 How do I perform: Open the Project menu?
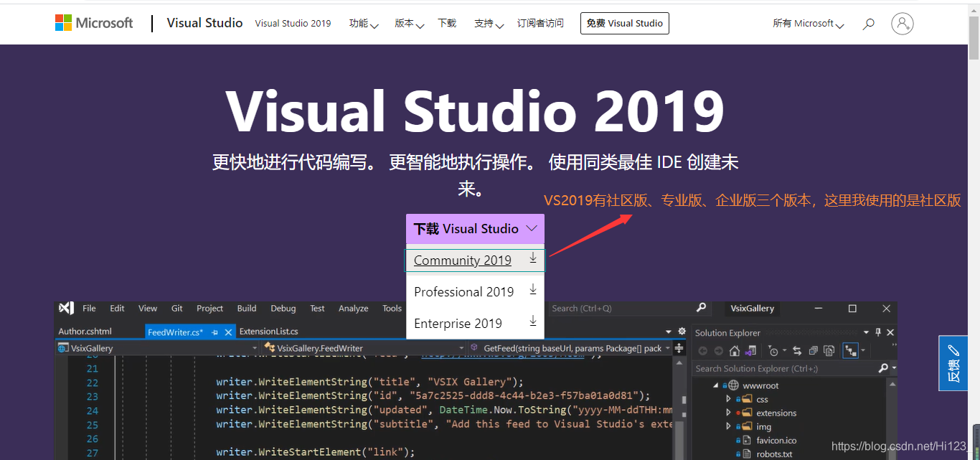click(x=210, y=308)
